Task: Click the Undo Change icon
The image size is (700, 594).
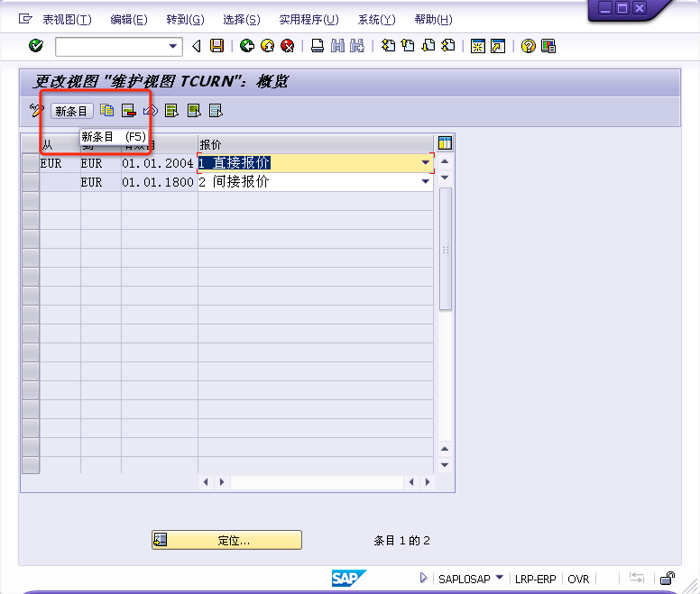Action: click(x=151, y=110)
